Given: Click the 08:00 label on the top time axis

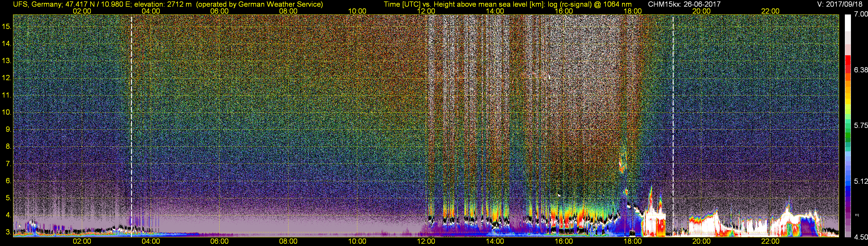Looking at the screenshot, I should point(288,11).
